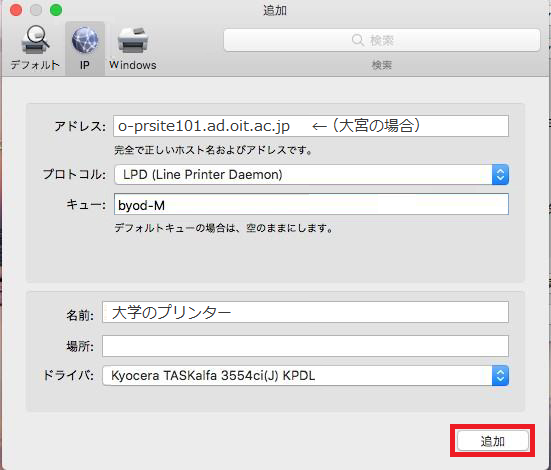Click the ドライバ dropdown blue arrows

tap(500, 376)
